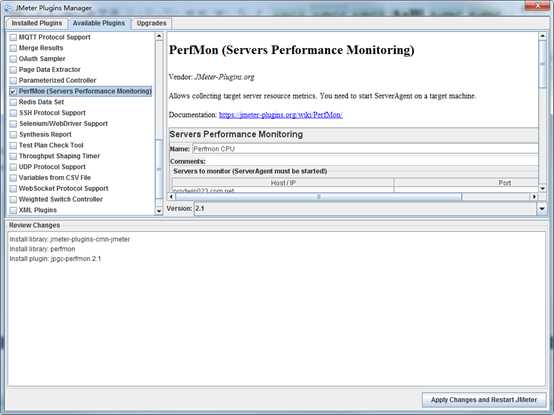The image size is (554, 415).
Task: Select the 'Test Plan Check Tool' plugin name
Action: coord(51,145)
